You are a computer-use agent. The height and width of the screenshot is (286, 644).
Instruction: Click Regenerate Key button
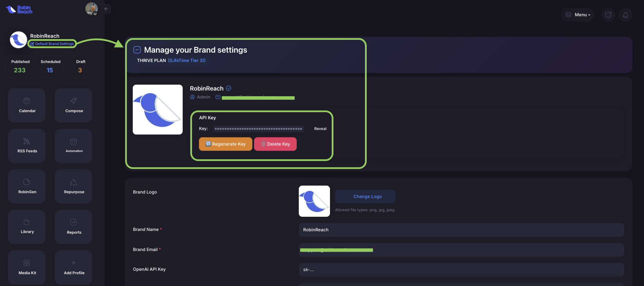pyautogui.click(x=226, y=144)
